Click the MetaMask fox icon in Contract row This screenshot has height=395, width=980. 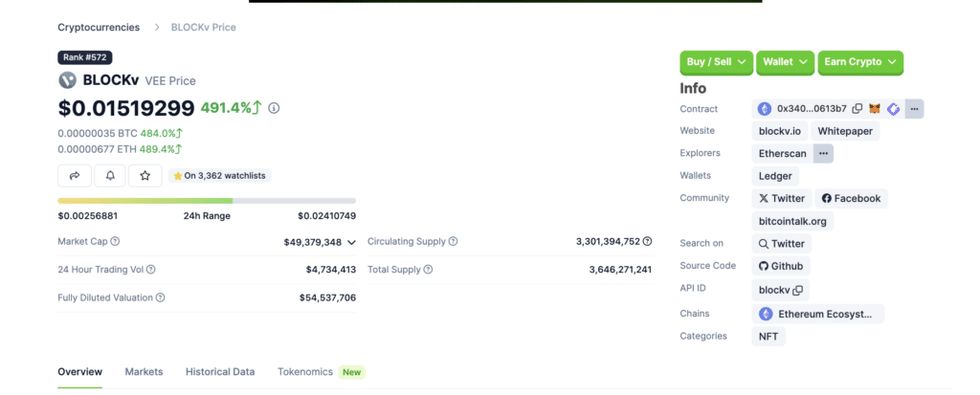(x=875, y=109)
